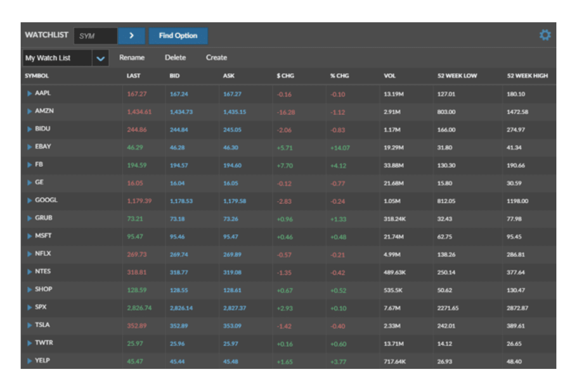This screenshot has width=577, height=392.
Task: Click AAPL last price 167.27
Action: (x=137, y=94)
